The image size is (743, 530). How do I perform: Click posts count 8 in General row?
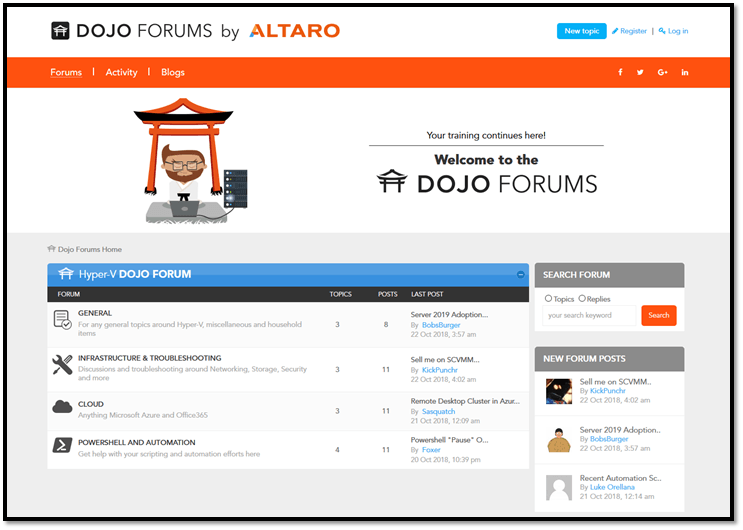pos(386,325)
